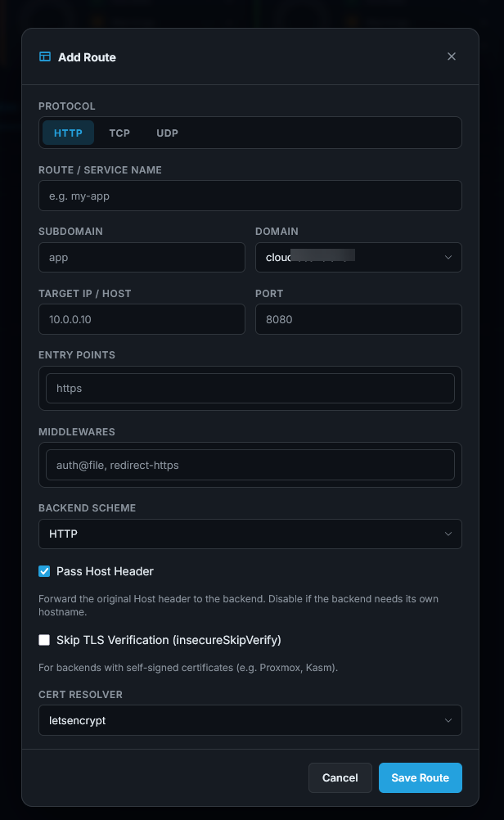Switch protocol to UDP
Screen dimensions: 504x820
pos(167,133)
